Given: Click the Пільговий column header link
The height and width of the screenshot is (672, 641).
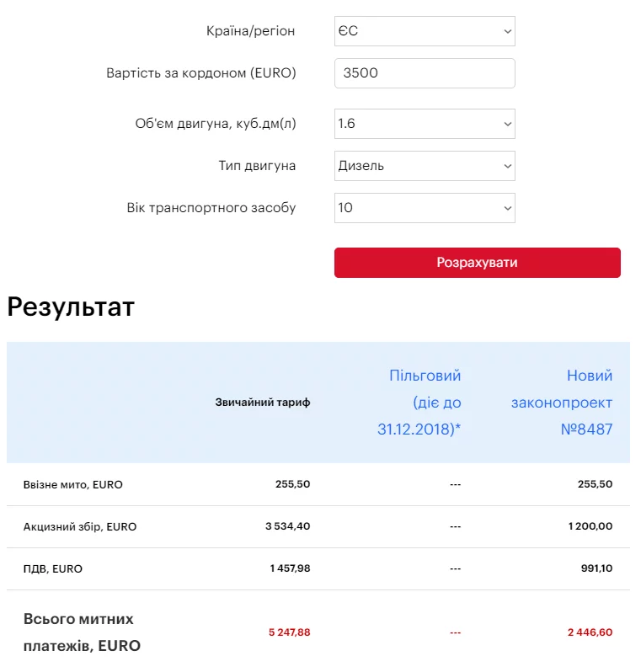Looking at the screenshot, I should 419,403.
